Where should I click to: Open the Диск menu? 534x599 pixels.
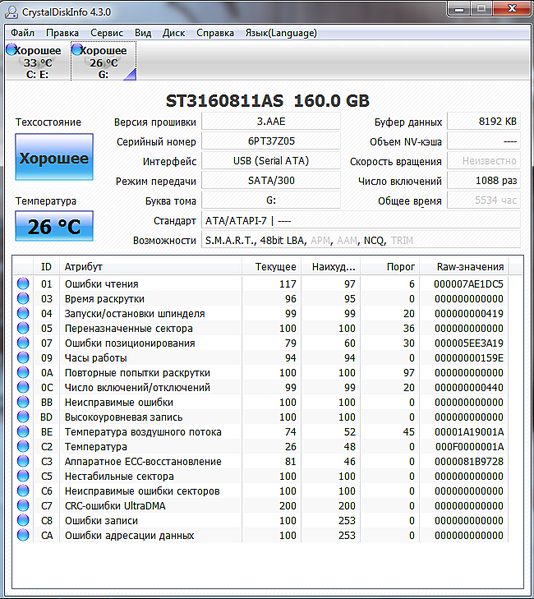click(174, 33)
